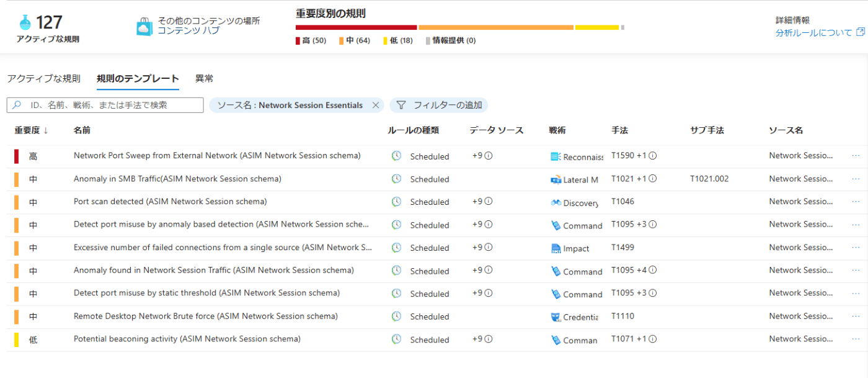
Task: Click the T1021 +1 info icon in SMB Traffic row
Action: click(652, 179)
